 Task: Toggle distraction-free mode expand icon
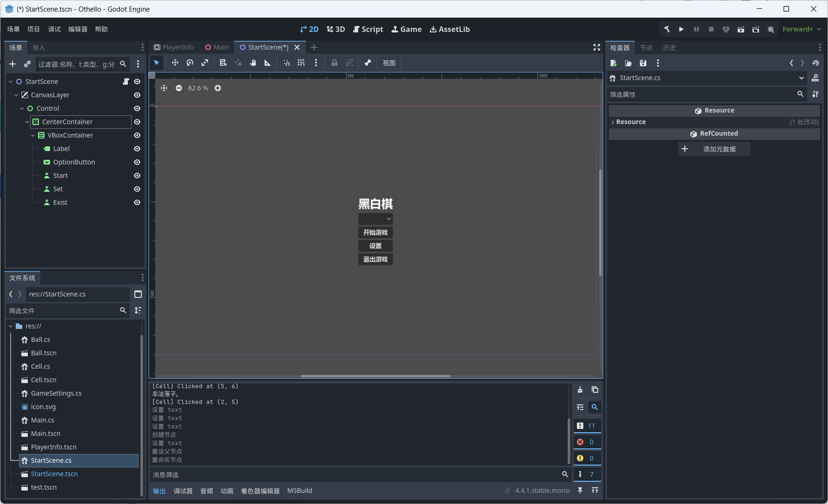[x=597, y=47]
